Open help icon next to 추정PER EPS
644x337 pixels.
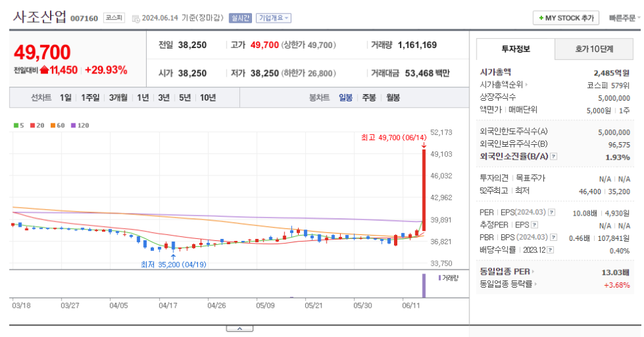[x=535, y=225]
